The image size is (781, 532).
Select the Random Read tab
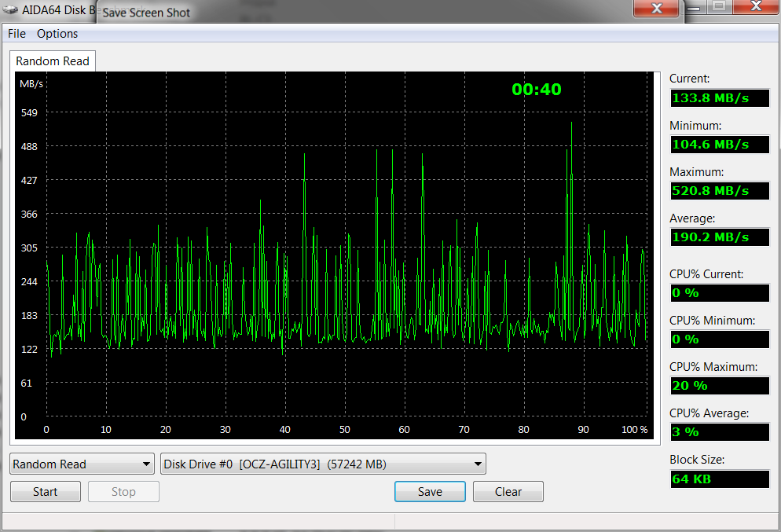(53, 61)
